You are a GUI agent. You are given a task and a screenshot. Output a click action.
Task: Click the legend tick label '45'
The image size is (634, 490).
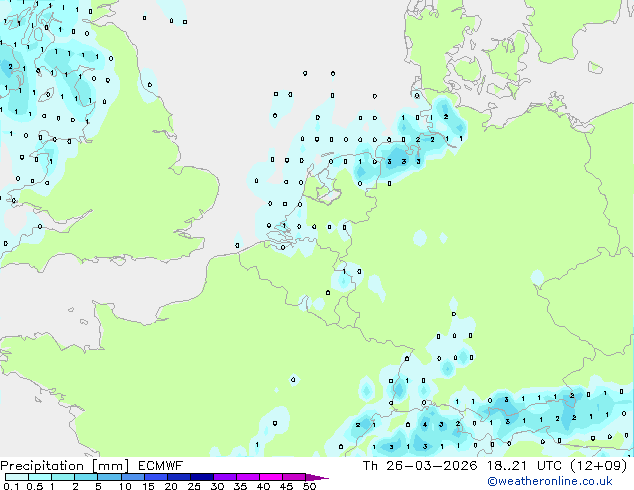coord(287,486)
